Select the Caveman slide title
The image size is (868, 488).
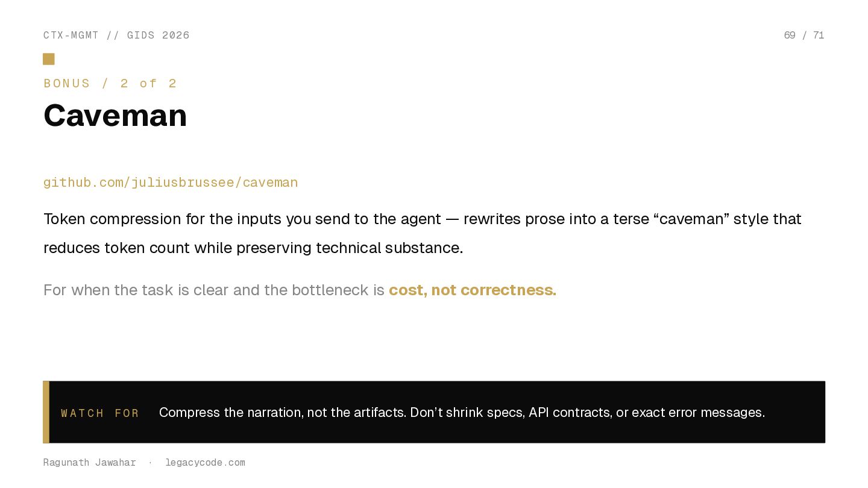click(115, 115)
